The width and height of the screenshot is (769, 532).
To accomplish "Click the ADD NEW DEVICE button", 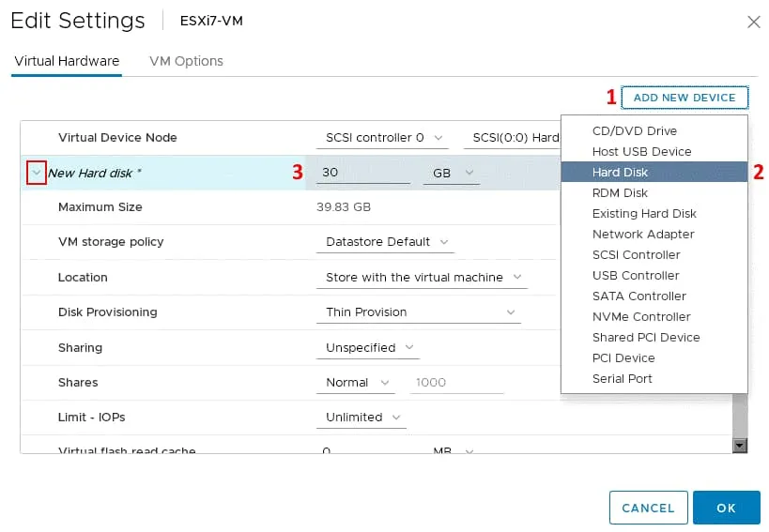I will (x=684, y=98).
